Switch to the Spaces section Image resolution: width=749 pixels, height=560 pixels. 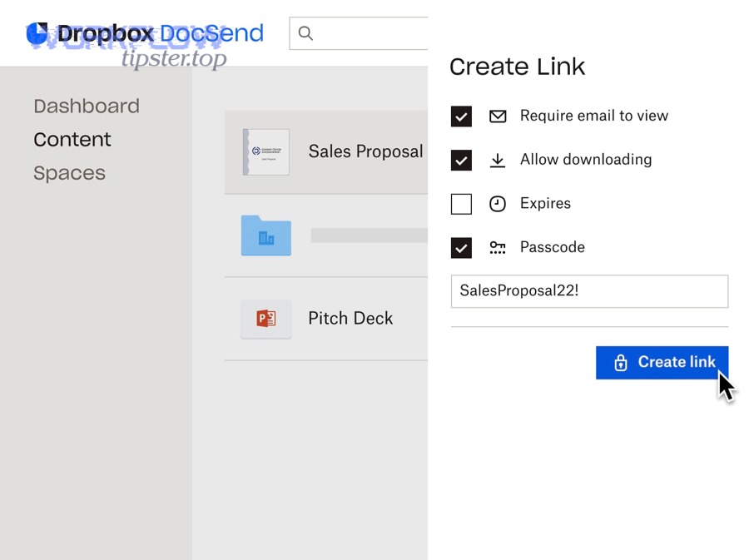[x=69, y=173]
